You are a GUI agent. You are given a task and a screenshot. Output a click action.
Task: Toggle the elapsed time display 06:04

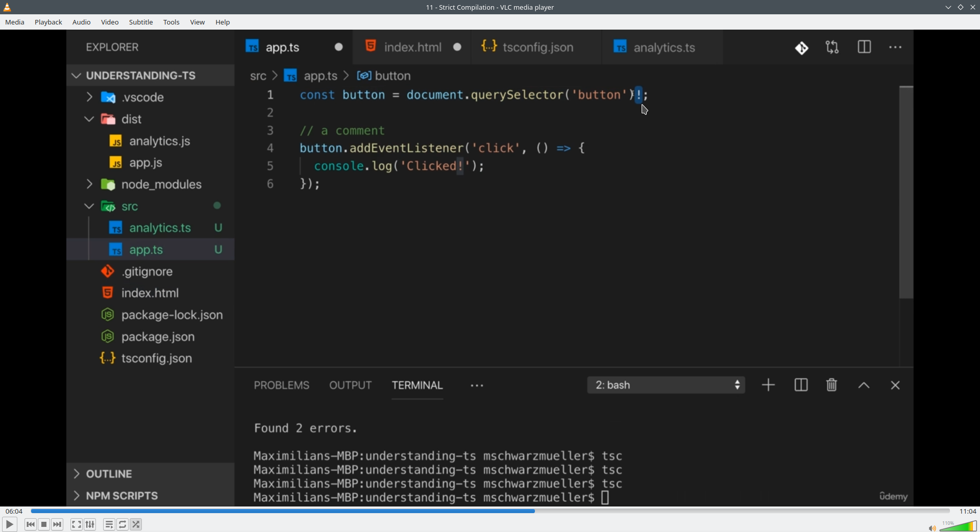pyautogui.click(x=14, y=511)
